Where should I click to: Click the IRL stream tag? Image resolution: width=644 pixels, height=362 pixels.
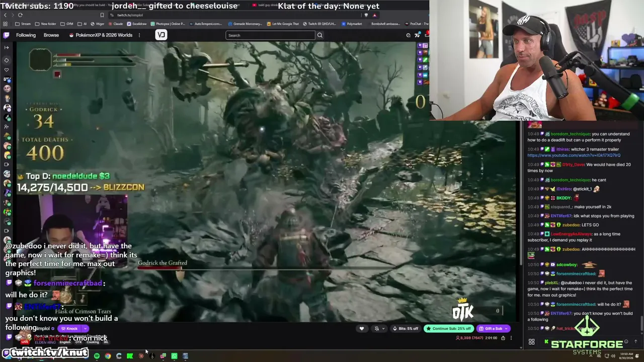(106, 342)
